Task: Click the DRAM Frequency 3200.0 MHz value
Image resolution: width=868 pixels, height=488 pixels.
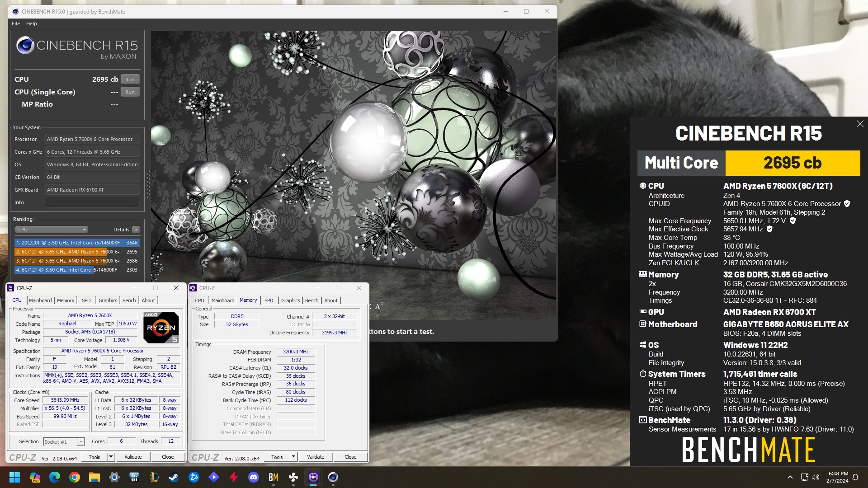Action: point(296,352)
